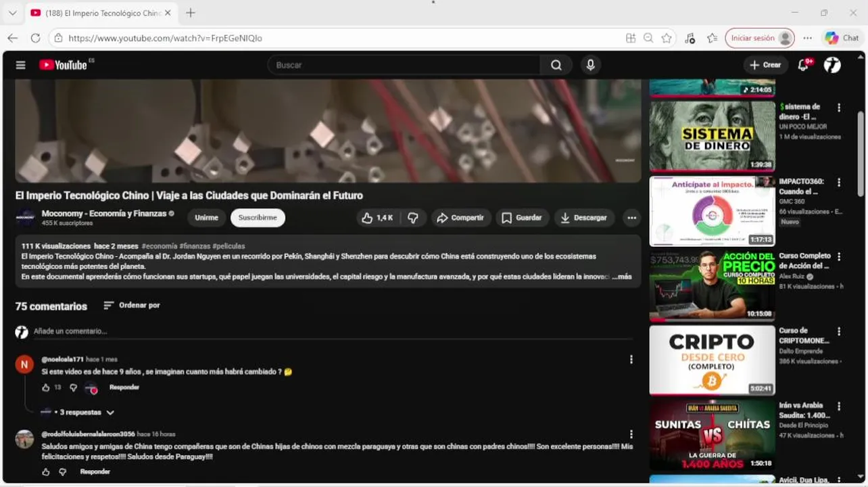Share the video with Compartir
The image size is (868, 487).
pyautogui.click(x=460, y=218)
